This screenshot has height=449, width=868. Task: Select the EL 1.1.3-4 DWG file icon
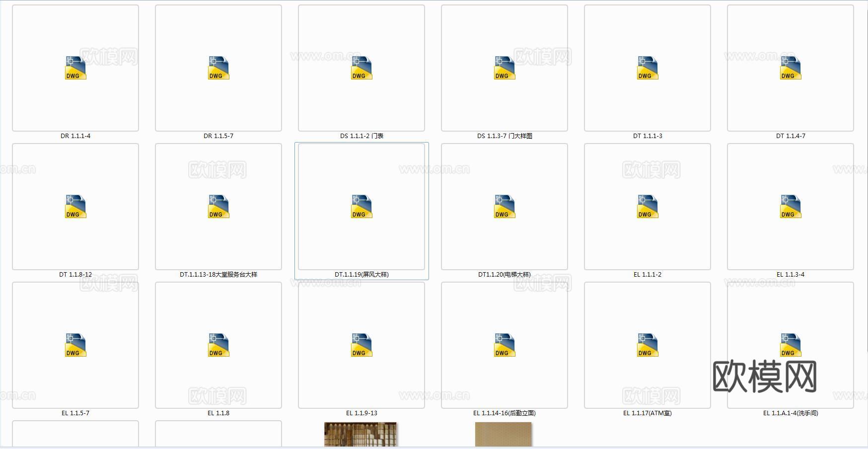click(791, 207)
